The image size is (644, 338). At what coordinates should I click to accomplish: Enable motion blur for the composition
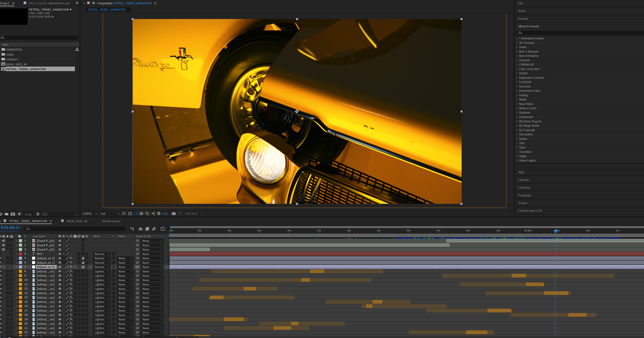coord(154,229)
